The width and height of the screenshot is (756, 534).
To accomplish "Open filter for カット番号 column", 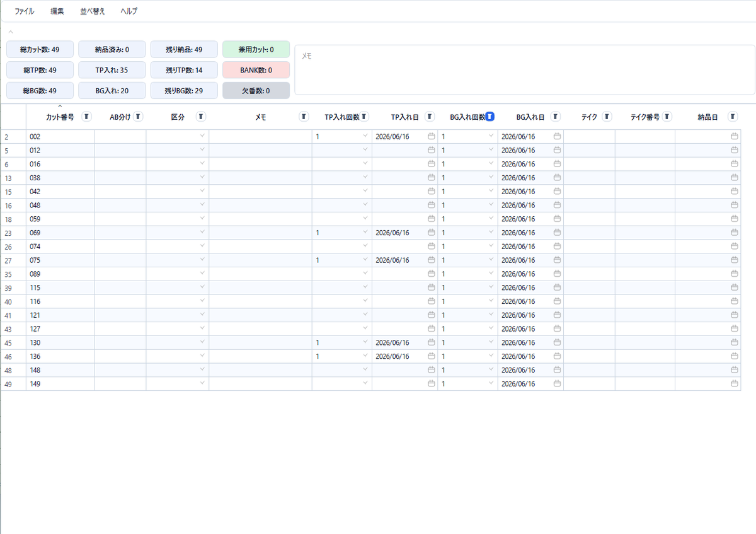I will pos(87,117).
